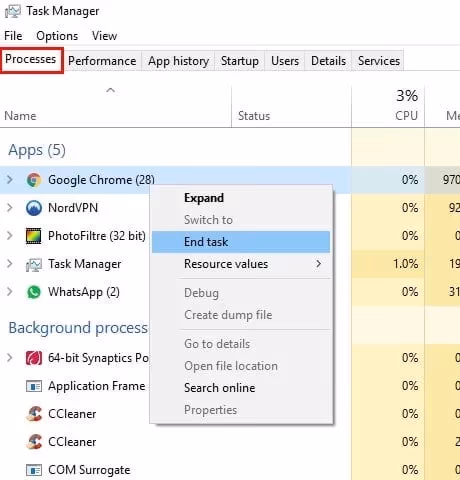Viewport: 460px width, 480px height.
Task: Choose Expand in the context menu
Action: 241,198
